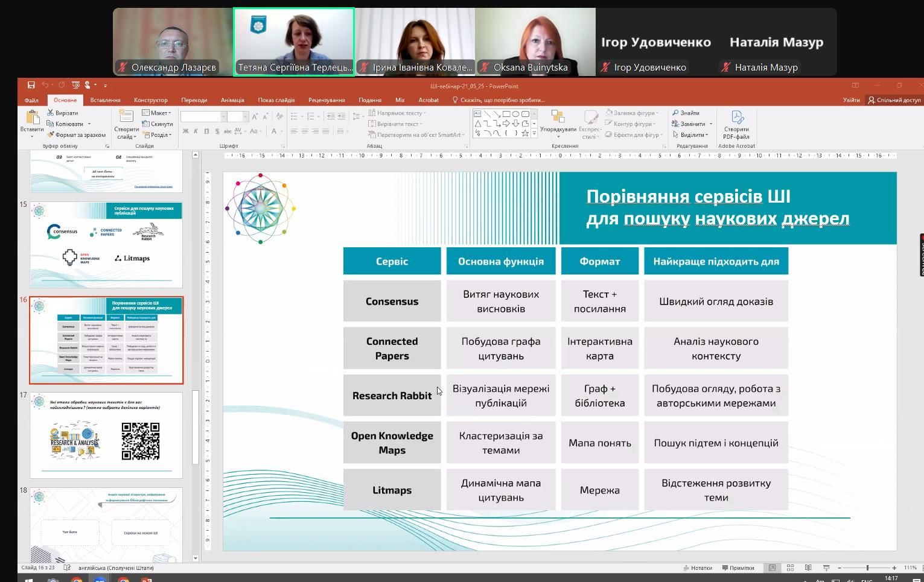Switch to Slide Sorter view icon
Screen dimensions: 924x582
coord(790,568)
